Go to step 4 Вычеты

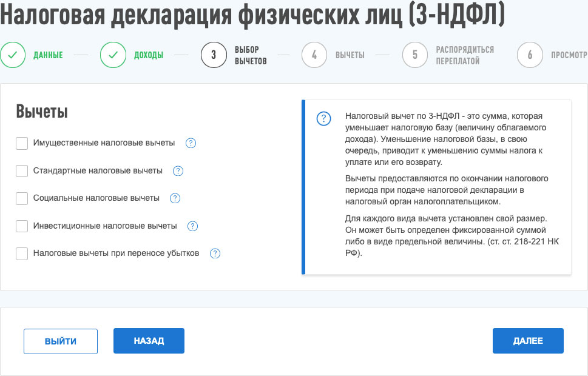click(x=314, y=55)
